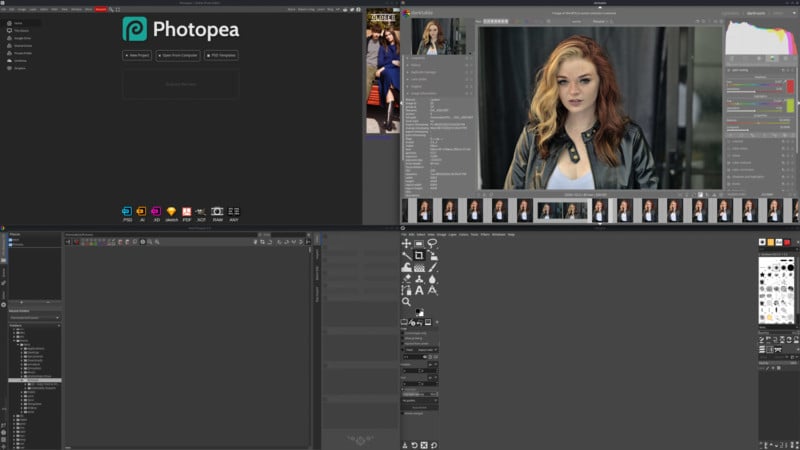Select the Text tool in GIMP toolbox
Screen dimensions: 800x450
(419, 290)
